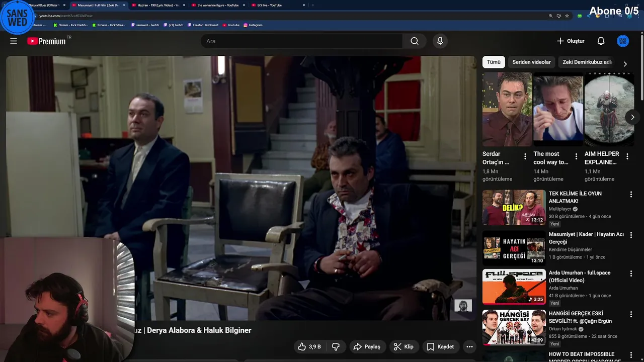Click the browser address bar URL

tap(66, 16)
